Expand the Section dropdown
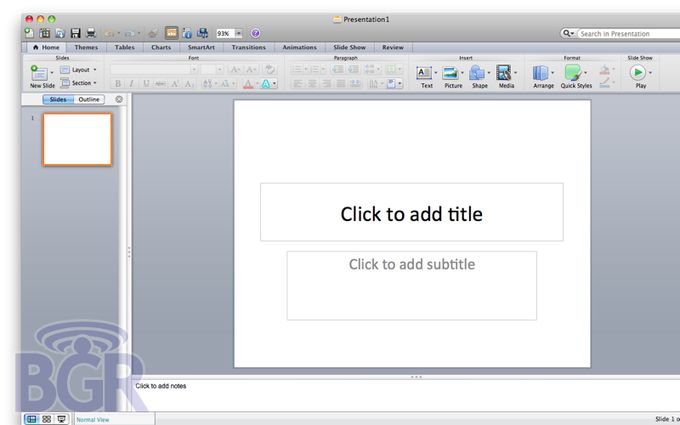This screenshot has width=680, height=425. [78, 83]
